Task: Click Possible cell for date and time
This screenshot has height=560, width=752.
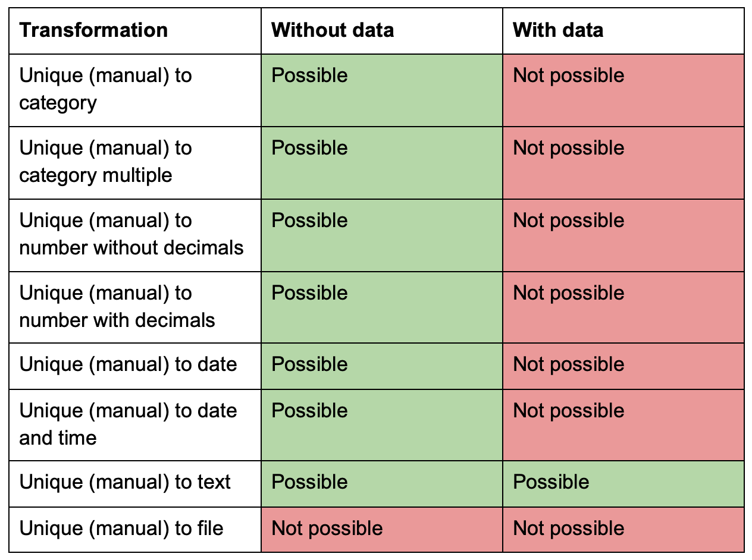Action: tap(382, 425)
